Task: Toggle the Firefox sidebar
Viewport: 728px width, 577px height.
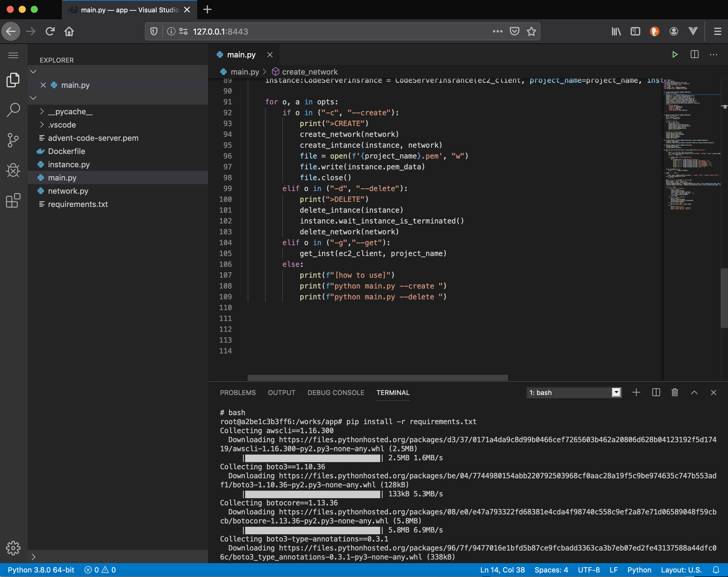Action: click(635, 31)
